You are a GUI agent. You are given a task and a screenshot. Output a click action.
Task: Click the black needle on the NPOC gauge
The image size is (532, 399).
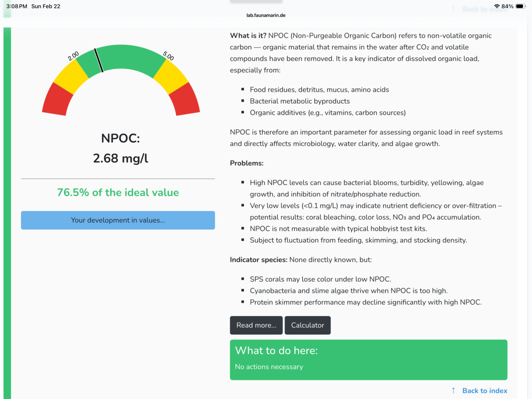tap(98, 60)
